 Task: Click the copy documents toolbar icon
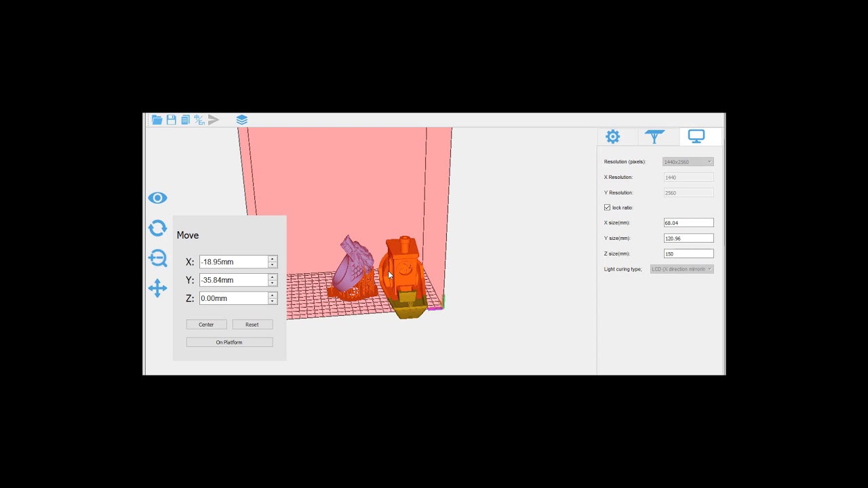click(185, 120)
